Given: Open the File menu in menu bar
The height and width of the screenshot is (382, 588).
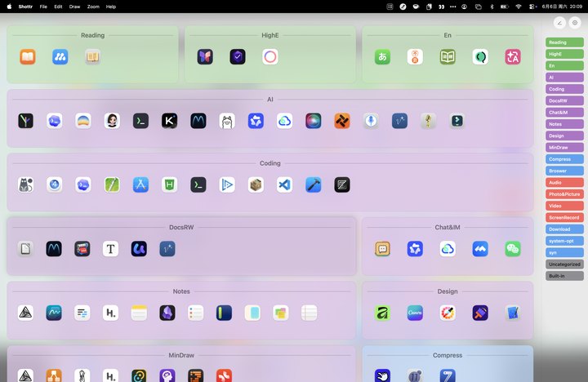Looking at the screenshot, I should tap(43, 7).
